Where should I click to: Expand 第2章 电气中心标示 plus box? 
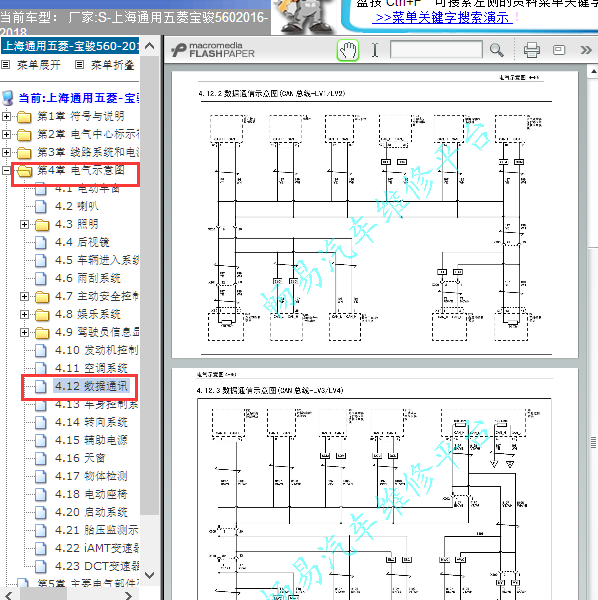click(6, 134)
